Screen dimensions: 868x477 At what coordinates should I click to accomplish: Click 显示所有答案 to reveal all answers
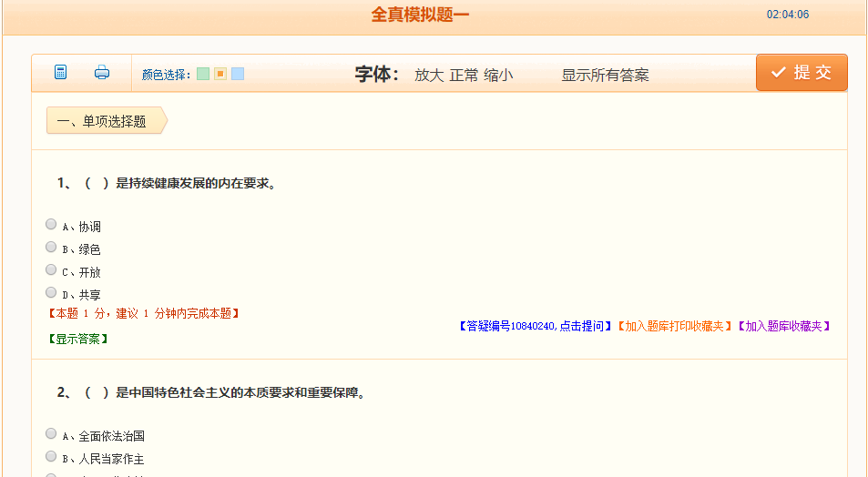[x=605, y=75]
